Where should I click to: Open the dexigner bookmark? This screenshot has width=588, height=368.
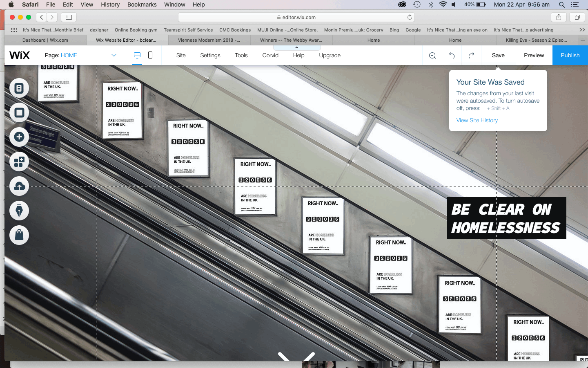click(x=99, y=30)
